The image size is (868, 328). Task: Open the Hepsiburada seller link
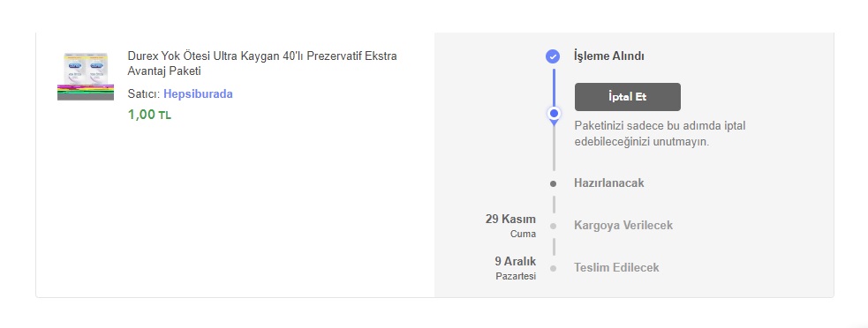tap(198, 94)
